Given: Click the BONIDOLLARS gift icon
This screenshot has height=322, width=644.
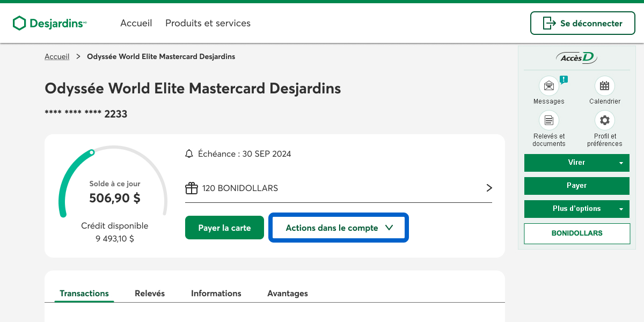Looking at the screenshot, I should [192, 188].
